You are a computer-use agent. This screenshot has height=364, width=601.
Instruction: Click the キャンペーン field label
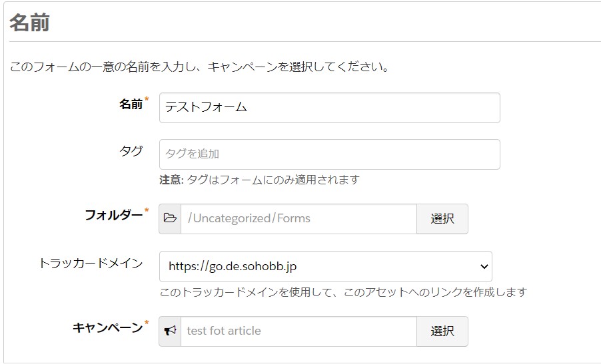[x=108, y=327]
